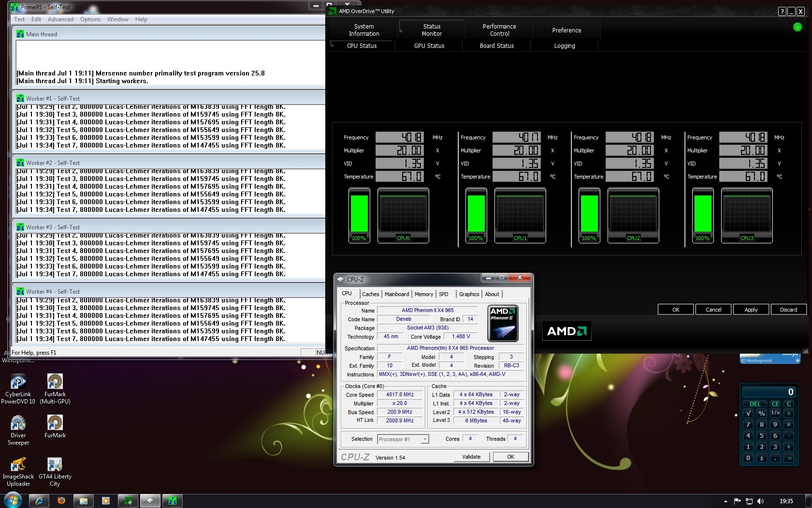Open System Information section in AMD OverDrive

364,30
